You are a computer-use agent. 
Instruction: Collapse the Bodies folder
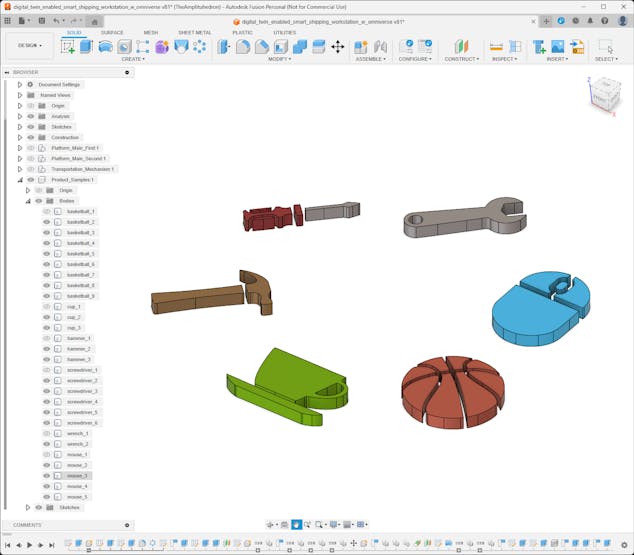pos(28,201)
